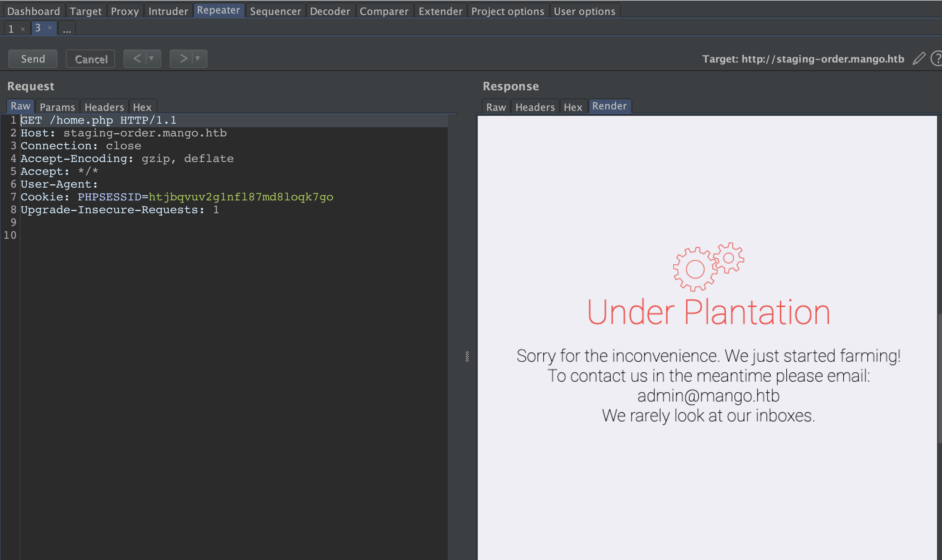The height and width of the screenshot is (560, 942).
Task: Open the Response Hex tab
Action: pos(573,107)
